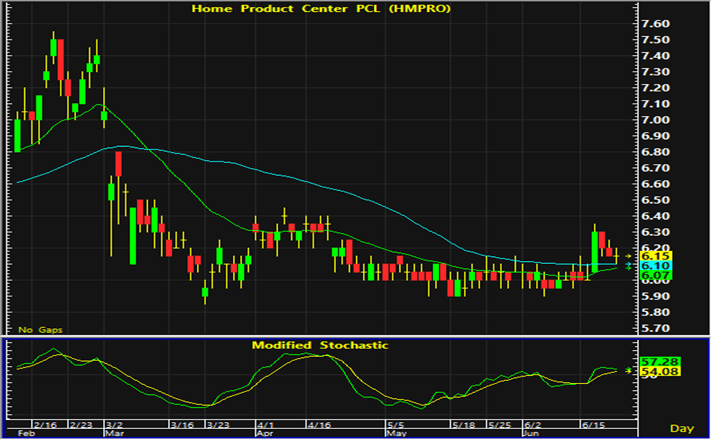Click the 6.80 price axis label

coord(655,152)
